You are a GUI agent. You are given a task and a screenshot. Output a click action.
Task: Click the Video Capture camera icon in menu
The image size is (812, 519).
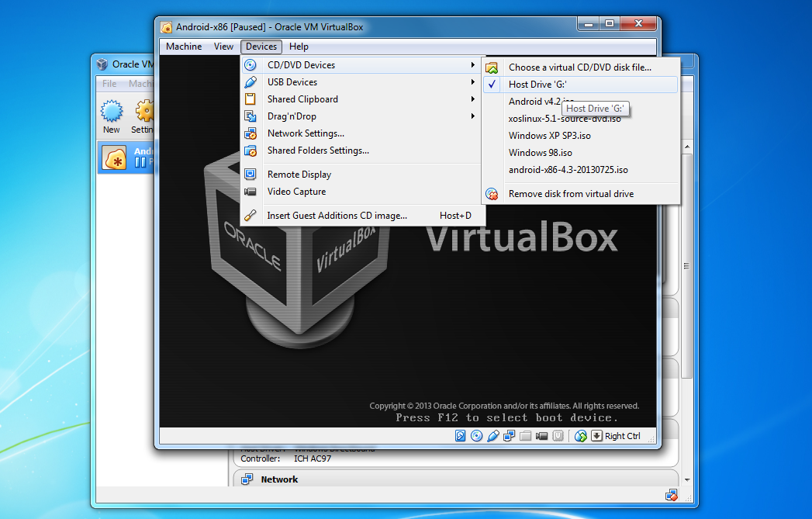point(251,192)
